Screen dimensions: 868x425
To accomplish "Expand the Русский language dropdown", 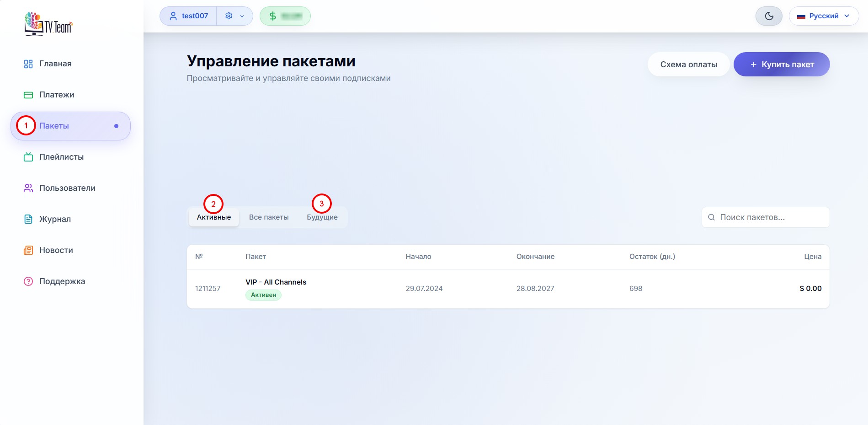I will coord(824,16).
